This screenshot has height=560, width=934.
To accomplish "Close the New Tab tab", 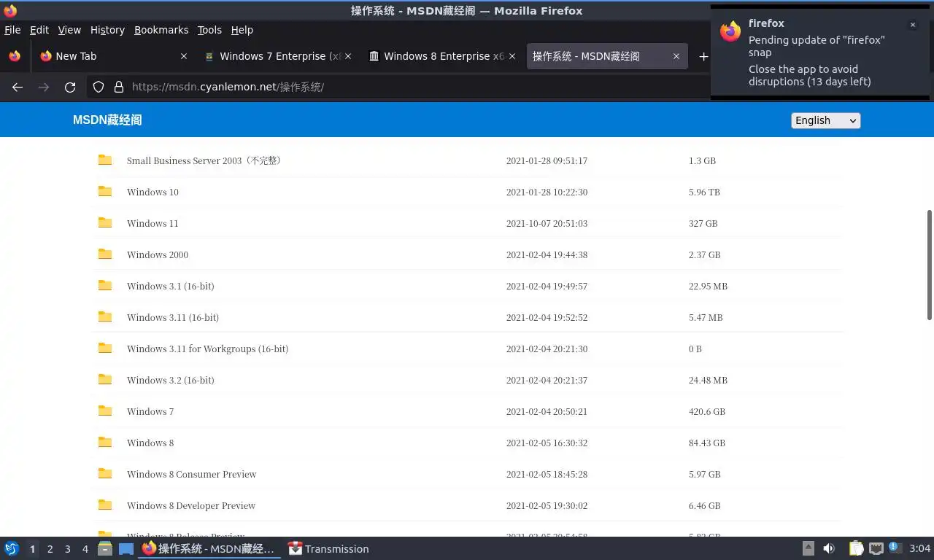I will pos(184,56).
